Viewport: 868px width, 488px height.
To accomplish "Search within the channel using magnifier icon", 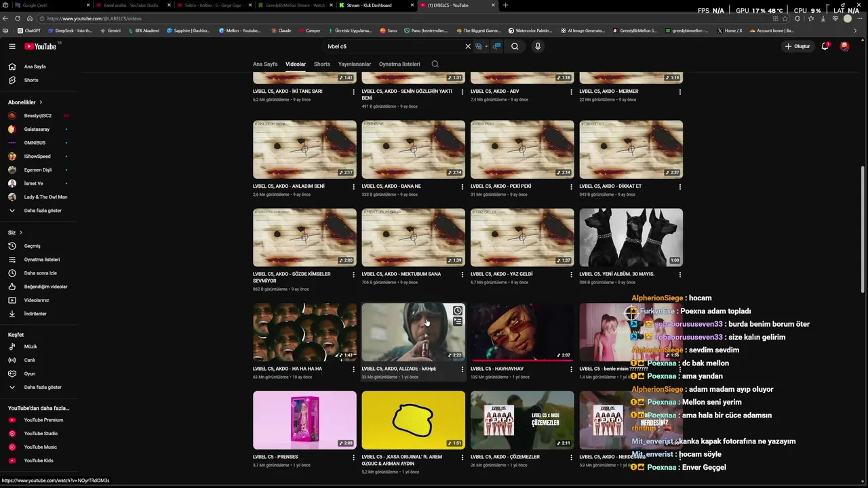I will point(435,64).
